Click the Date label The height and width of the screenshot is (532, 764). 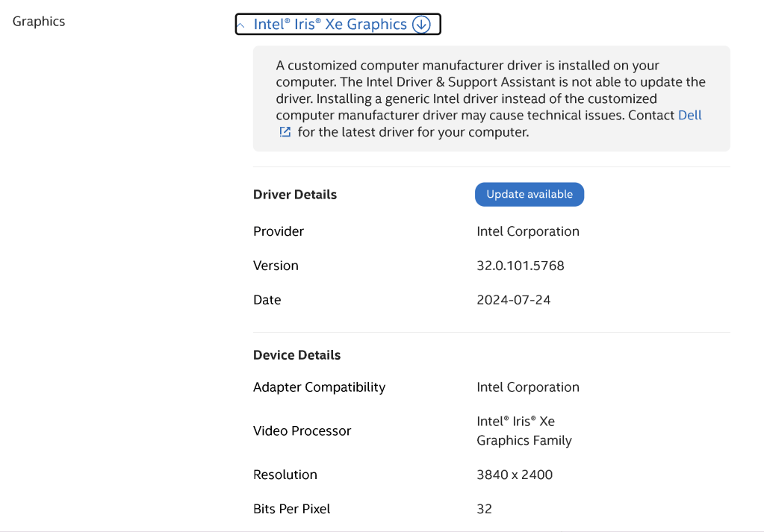[267, 300]
